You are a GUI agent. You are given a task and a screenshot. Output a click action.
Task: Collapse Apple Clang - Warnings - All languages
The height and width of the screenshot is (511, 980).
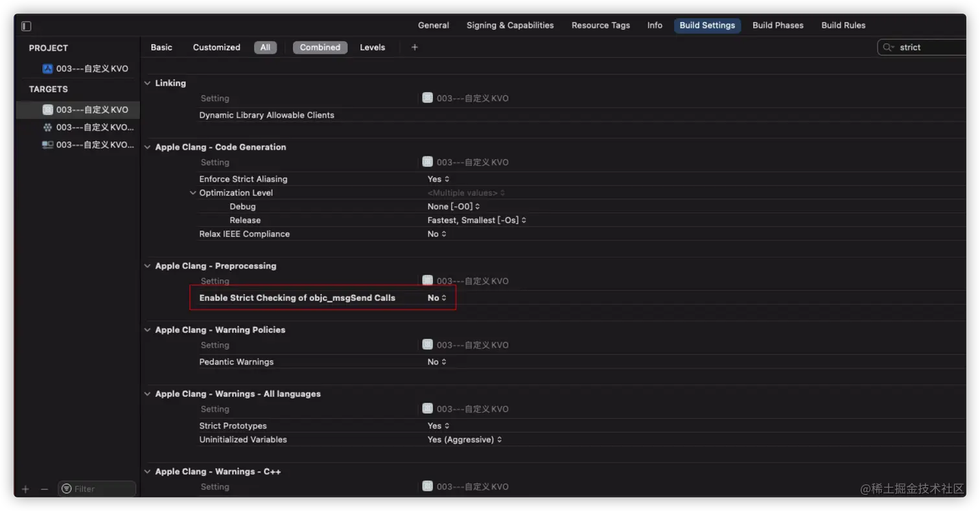click(148, 394)
